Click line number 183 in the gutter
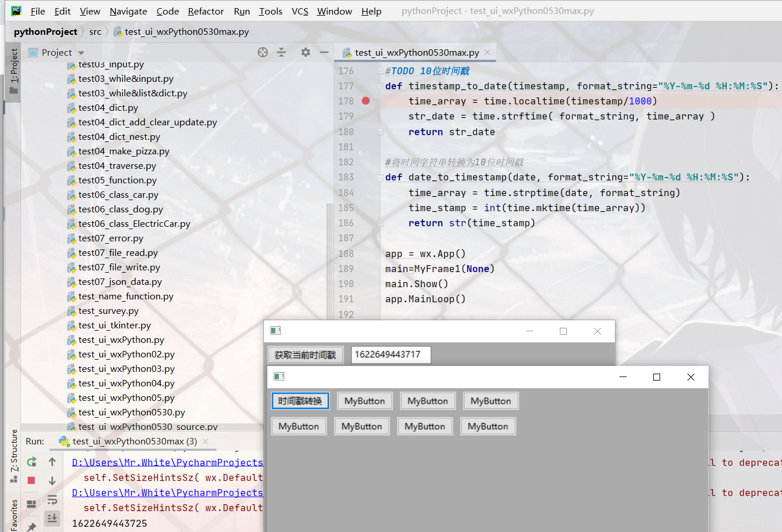The width and height of the screenshot is (782, 532). point(346,178)
